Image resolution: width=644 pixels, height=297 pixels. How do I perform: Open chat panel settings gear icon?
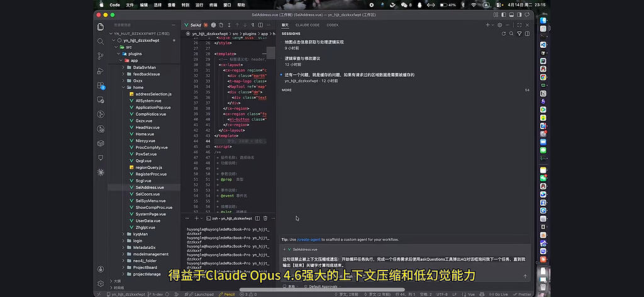pos(500,25)
